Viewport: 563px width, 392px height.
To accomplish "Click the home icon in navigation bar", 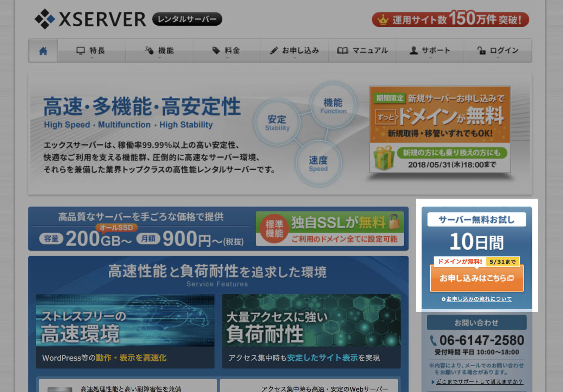I will (x=43, y=51).
